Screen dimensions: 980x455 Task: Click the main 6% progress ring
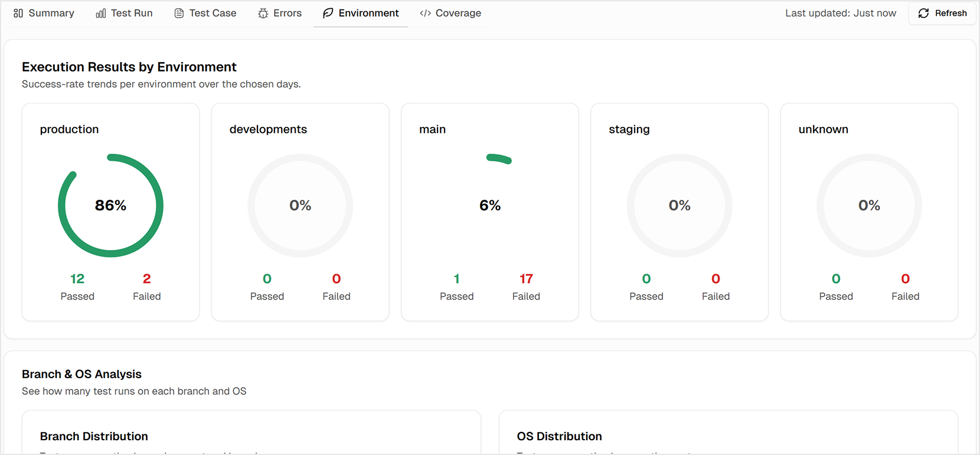coord(490,206)
